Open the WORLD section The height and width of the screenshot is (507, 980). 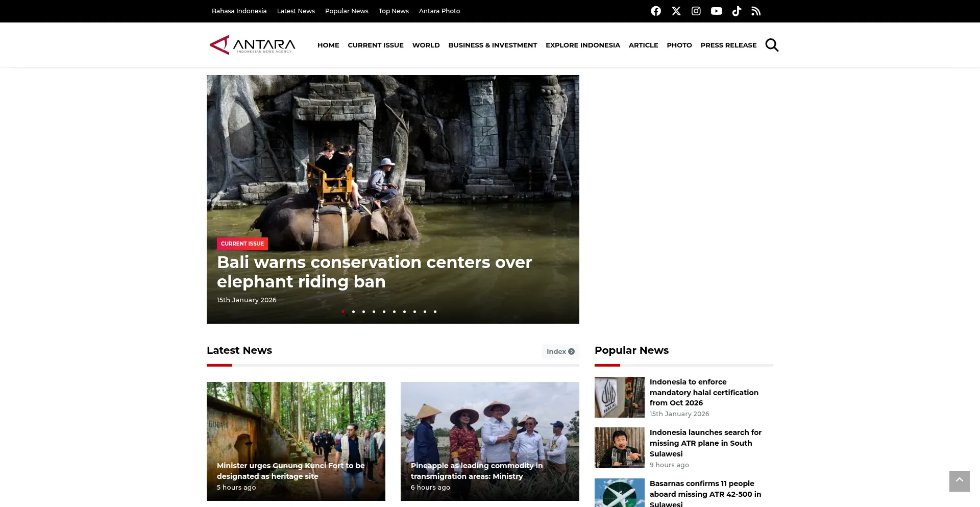pos(426,45)
